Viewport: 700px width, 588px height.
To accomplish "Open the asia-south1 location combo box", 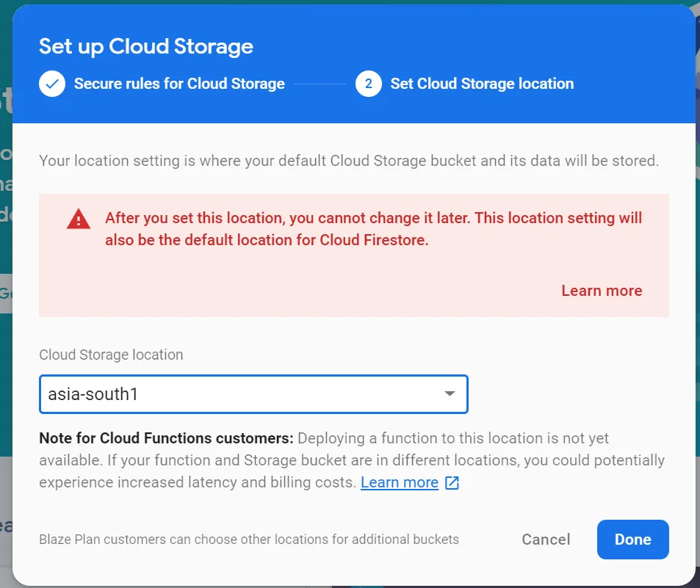I will click(x=253, y=394).
